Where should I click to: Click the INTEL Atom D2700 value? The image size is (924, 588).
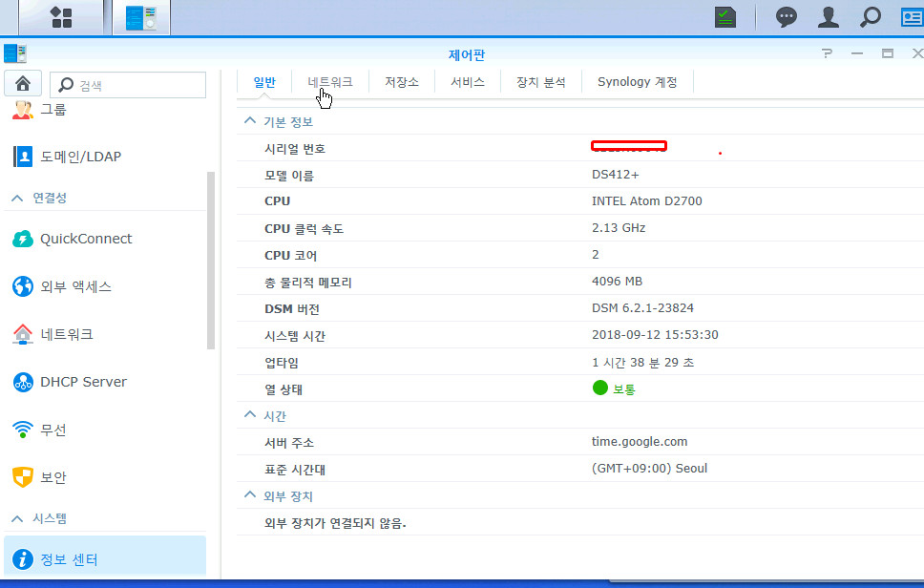(646, 201)
